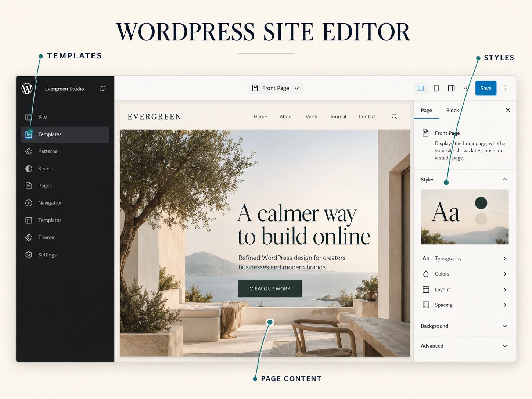Open the Front Page template dropdown

pyautogui.click(x=275, y=88)
